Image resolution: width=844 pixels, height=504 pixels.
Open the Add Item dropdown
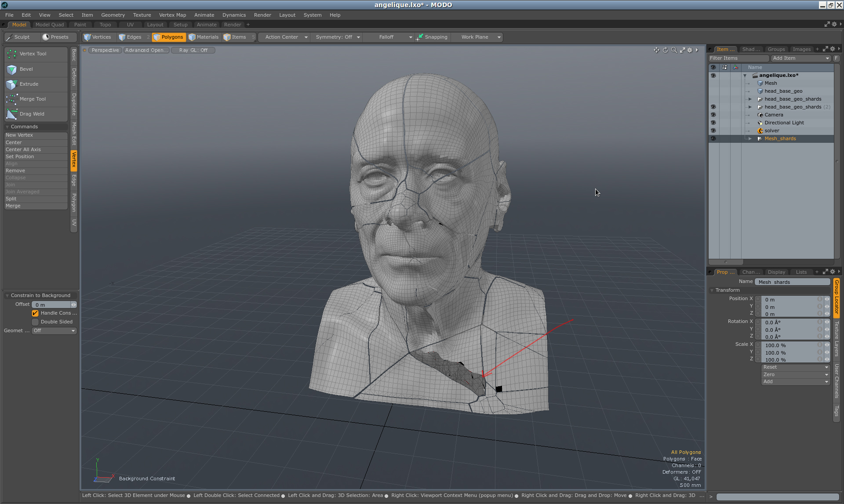800,58
